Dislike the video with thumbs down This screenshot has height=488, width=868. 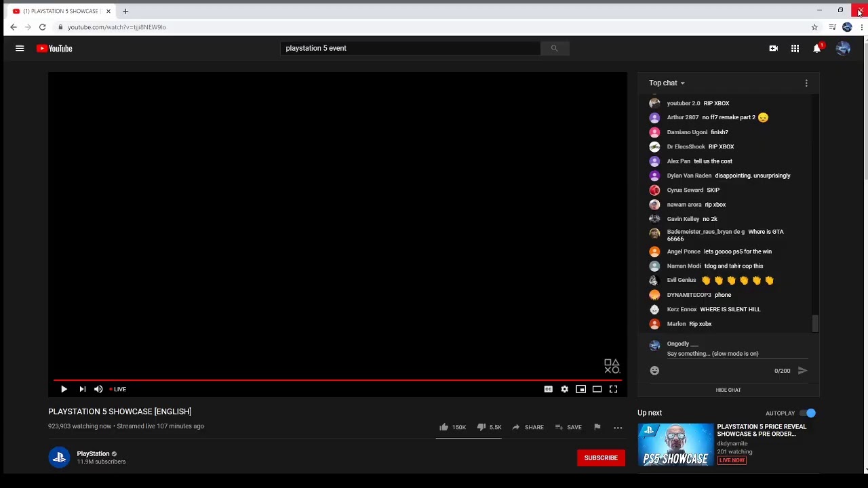(481, 427)
